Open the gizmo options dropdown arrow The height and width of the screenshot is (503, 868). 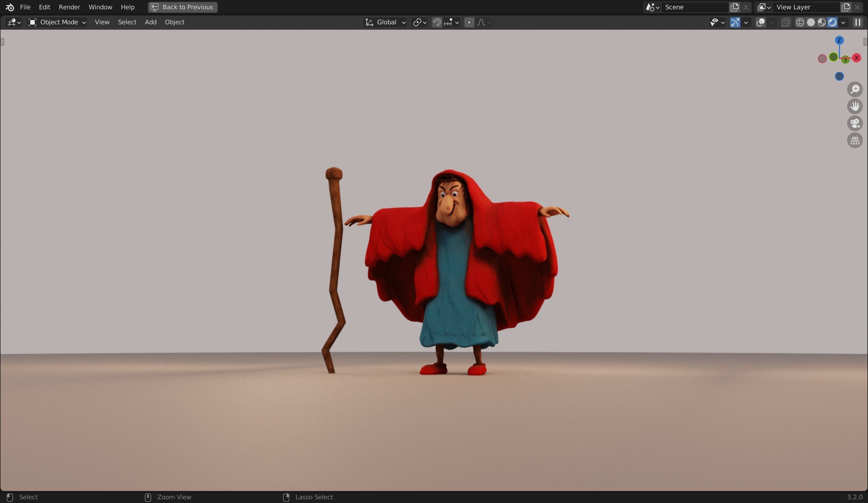click(746, 22)
